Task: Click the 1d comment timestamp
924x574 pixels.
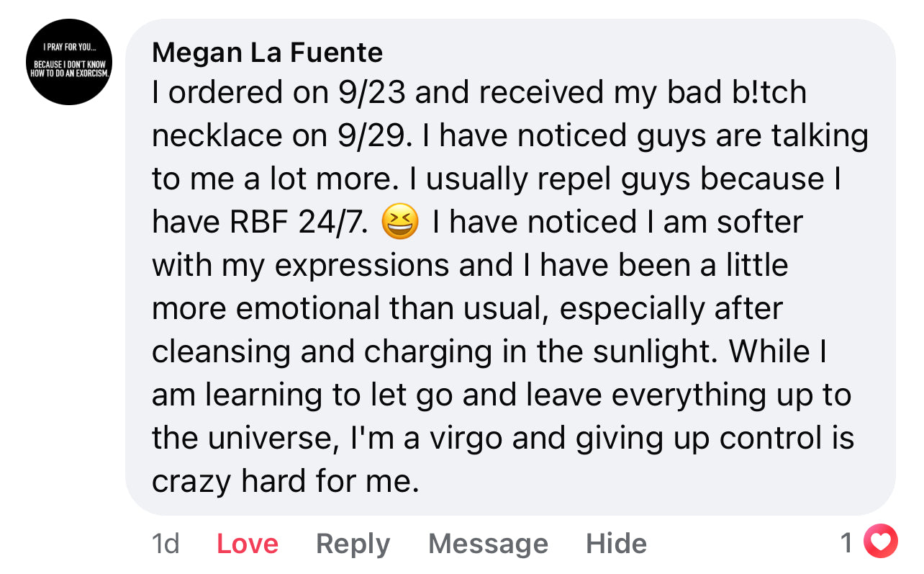Action: (166, 544)
